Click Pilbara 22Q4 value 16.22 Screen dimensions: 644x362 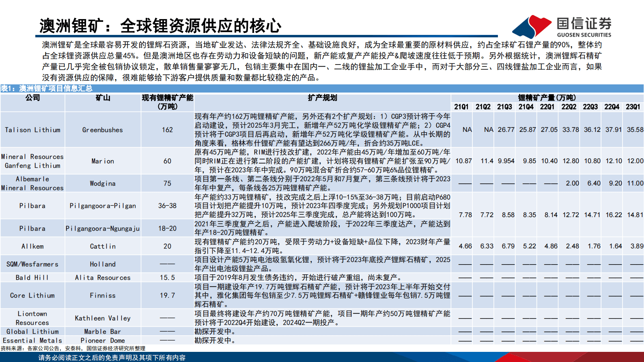(614, 215)
